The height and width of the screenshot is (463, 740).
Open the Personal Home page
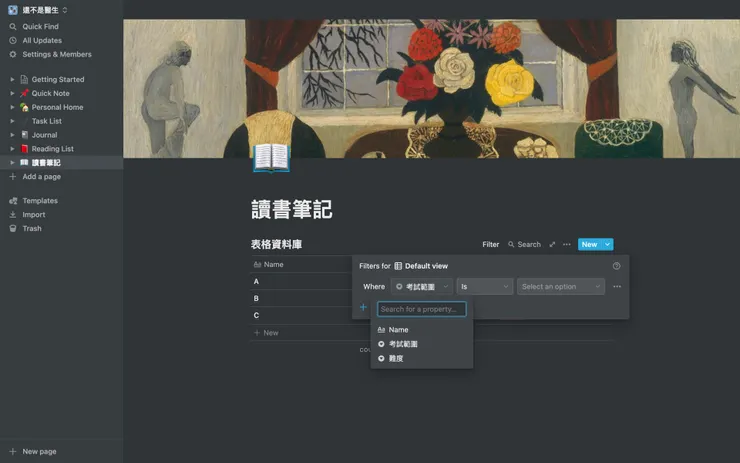(x=57, y=107)
